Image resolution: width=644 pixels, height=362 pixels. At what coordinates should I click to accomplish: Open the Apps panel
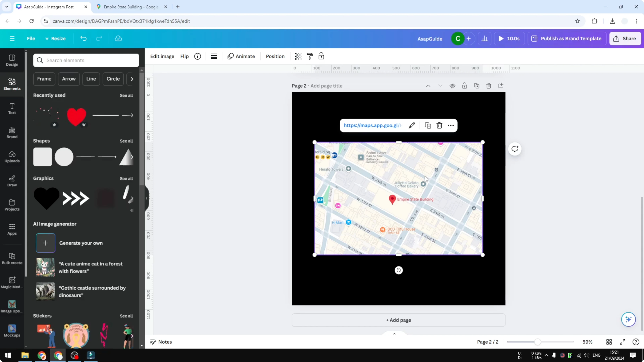point(12,229)
